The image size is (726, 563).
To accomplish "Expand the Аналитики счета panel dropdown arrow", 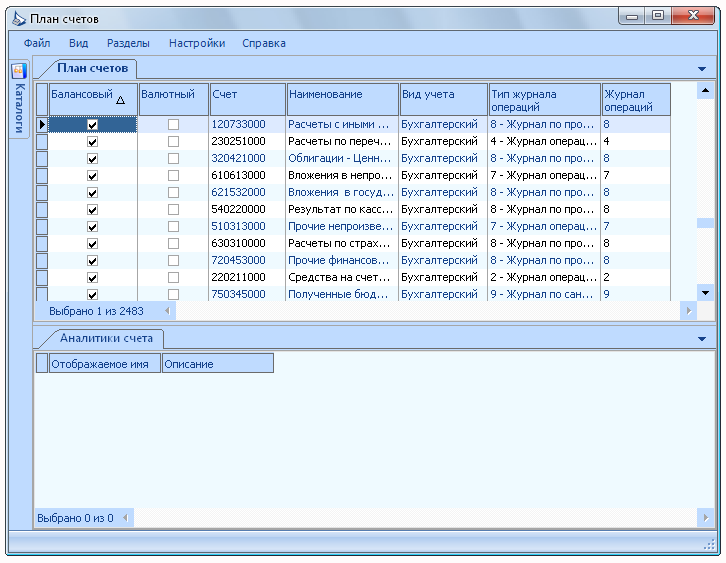I will coord(702,339).
